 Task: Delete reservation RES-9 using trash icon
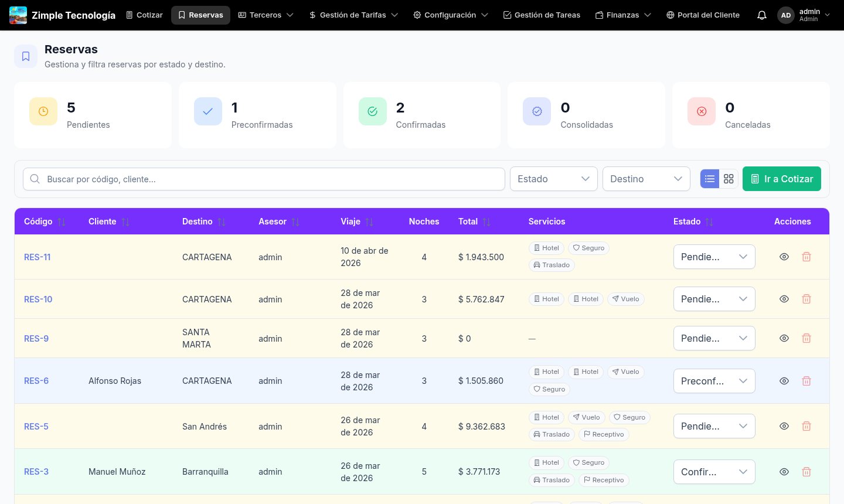806,338
